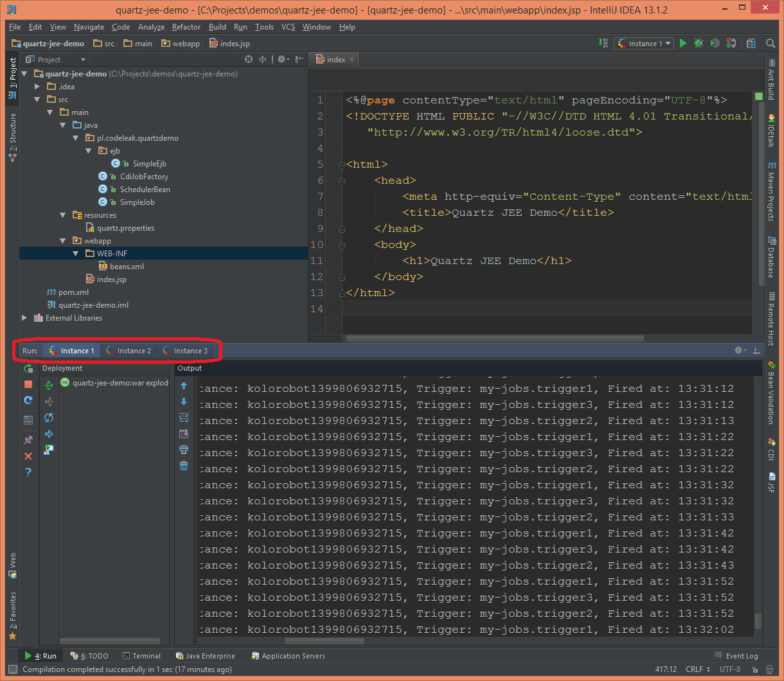Expand External Libraries in the Project panel

coord(24,317)
